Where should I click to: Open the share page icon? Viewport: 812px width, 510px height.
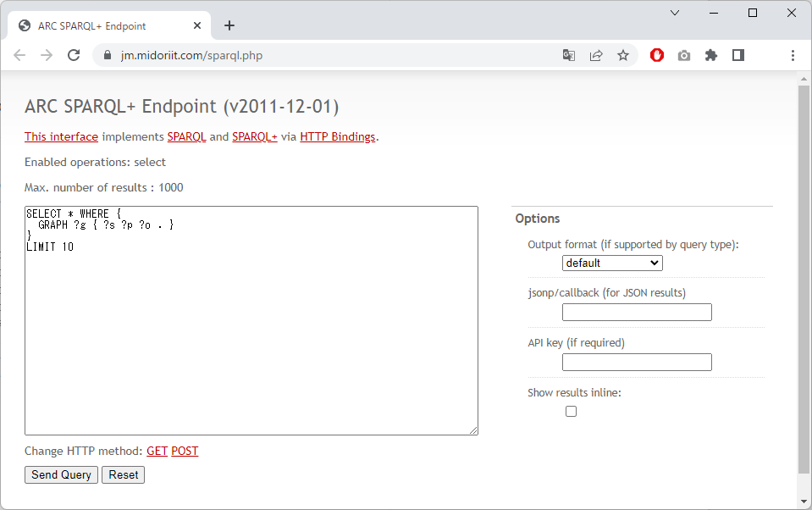[596, 55]
